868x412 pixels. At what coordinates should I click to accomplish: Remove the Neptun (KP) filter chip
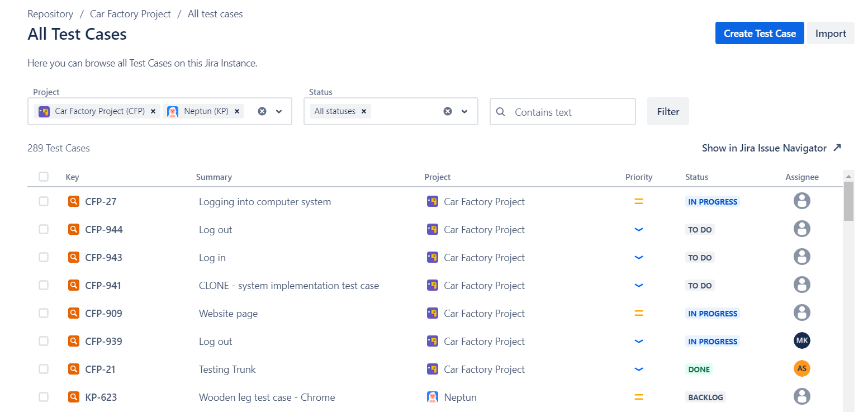coord(237,111)
